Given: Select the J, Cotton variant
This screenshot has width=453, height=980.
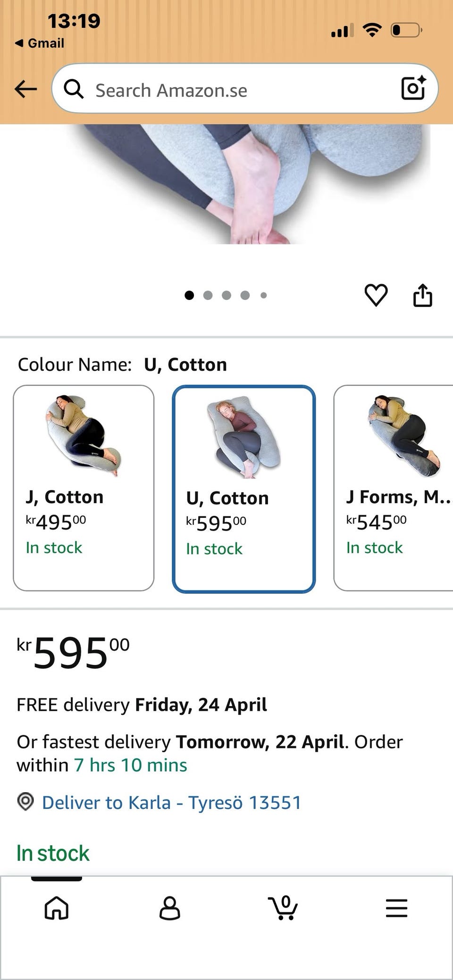Looking at the screenshot, I should 84,488.
